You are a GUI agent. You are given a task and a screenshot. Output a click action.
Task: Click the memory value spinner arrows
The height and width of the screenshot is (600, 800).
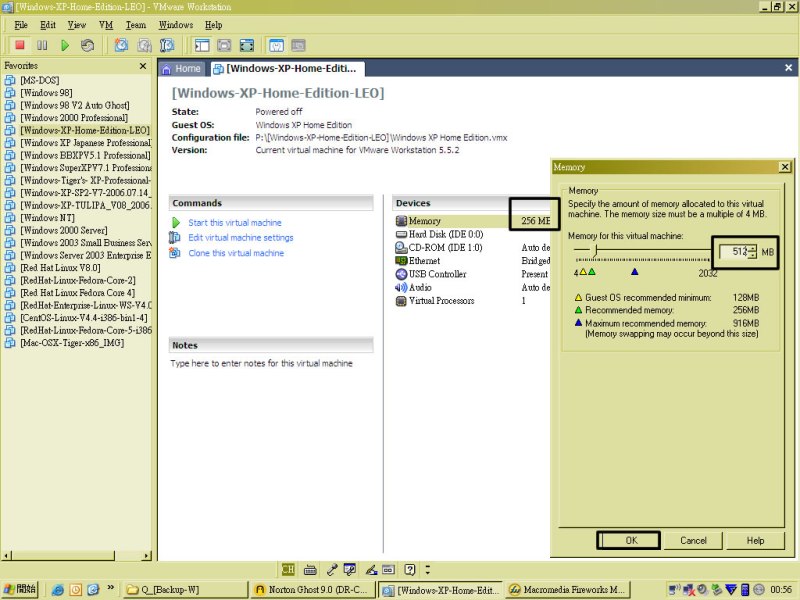coord(753,252)
